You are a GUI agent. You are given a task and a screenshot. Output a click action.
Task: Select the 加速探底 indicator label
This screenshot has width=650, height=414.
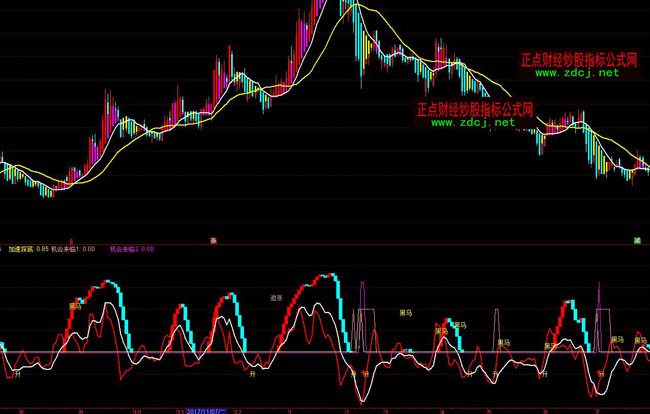click(x=21, y=251)
